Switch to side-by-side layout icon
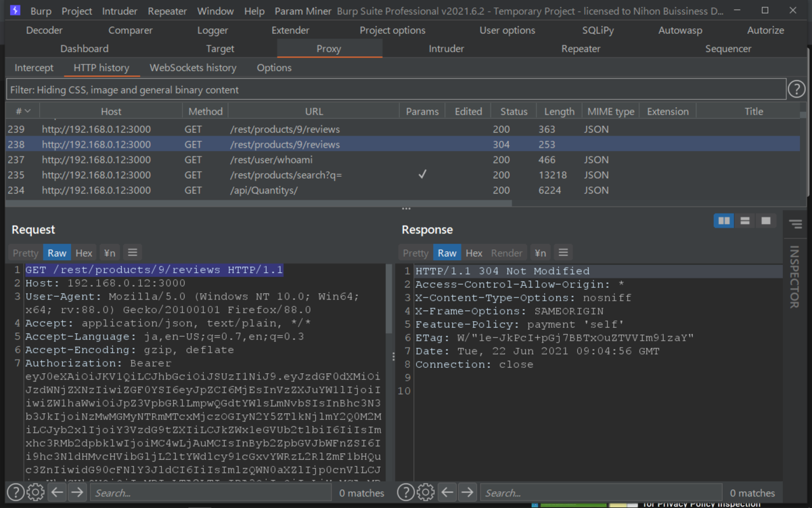Image resolution: width=812 pixels, height=508 pixels. click(x=724, y=221)
